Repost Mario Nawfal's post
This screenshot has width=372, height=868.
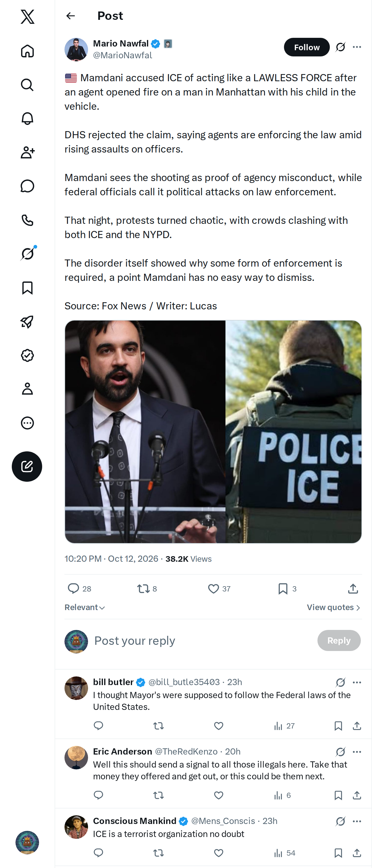[x=147, y=589]
